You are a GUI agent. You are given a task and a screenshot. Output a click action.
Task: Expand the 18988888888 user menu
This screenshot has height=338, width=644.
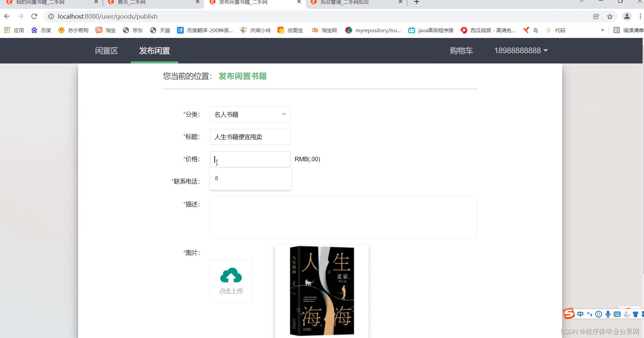[x=521, y=51]
